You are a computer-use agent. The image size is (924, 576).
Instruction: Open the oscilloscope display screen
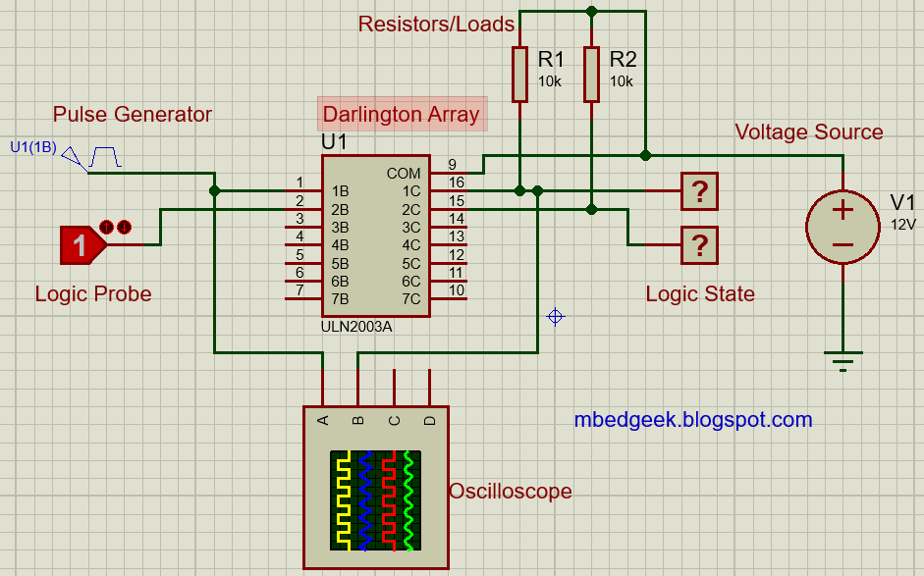pyautogui.click(x=375, y=500)
